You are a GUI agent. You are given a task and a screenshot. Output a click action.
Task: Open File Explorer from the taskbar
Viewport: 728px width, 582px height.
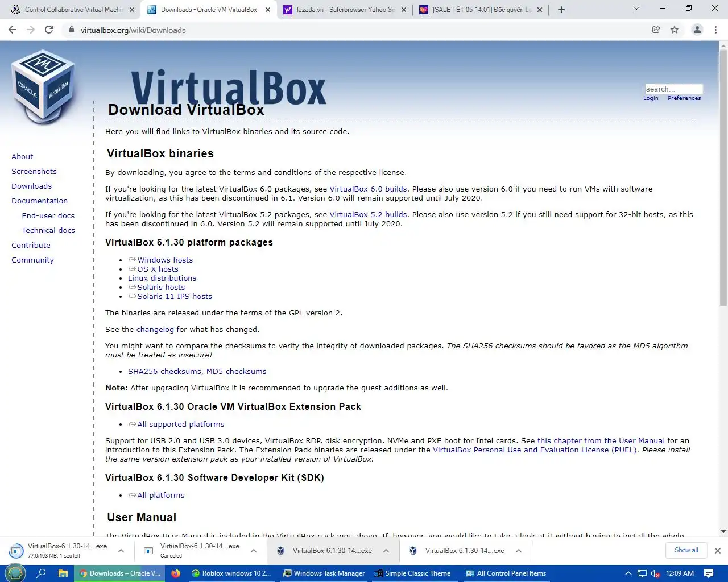63,573
